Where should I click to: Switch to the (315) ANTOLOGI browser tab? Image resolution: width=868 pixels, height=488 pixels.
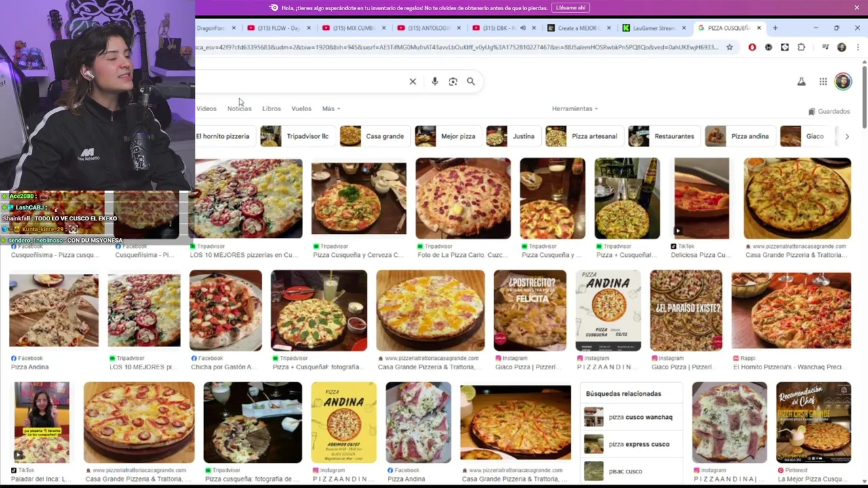(425, 28)
